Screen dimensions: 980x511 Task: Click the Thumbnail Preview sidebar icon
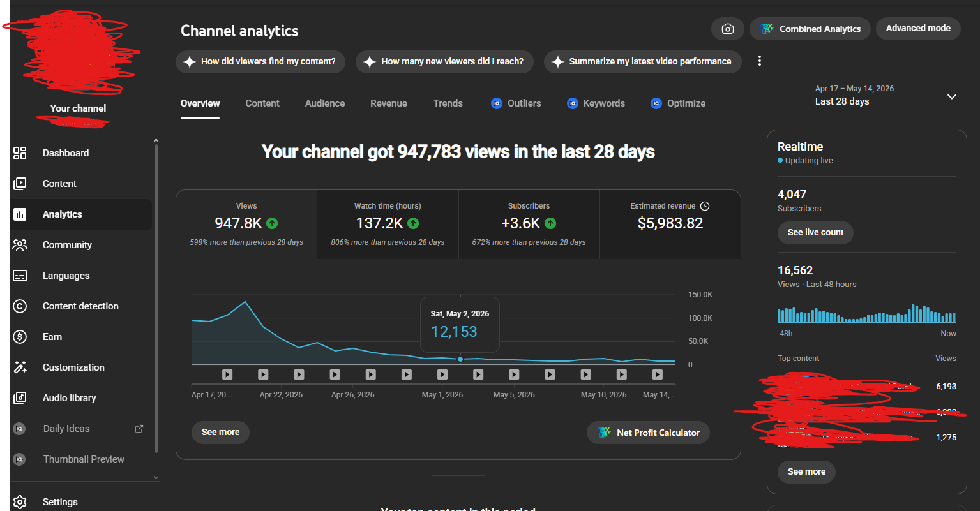click(x=20, y=459)
